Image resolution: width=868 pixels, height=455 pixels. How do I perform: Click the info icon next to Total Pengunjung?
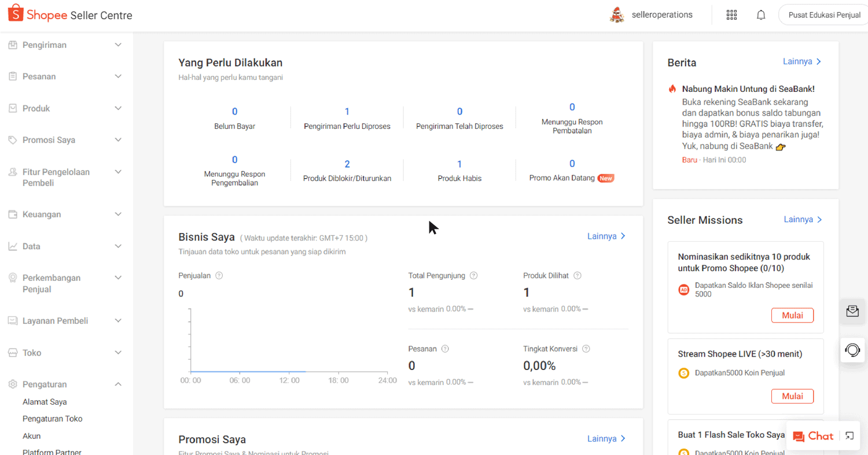[473, 276]
